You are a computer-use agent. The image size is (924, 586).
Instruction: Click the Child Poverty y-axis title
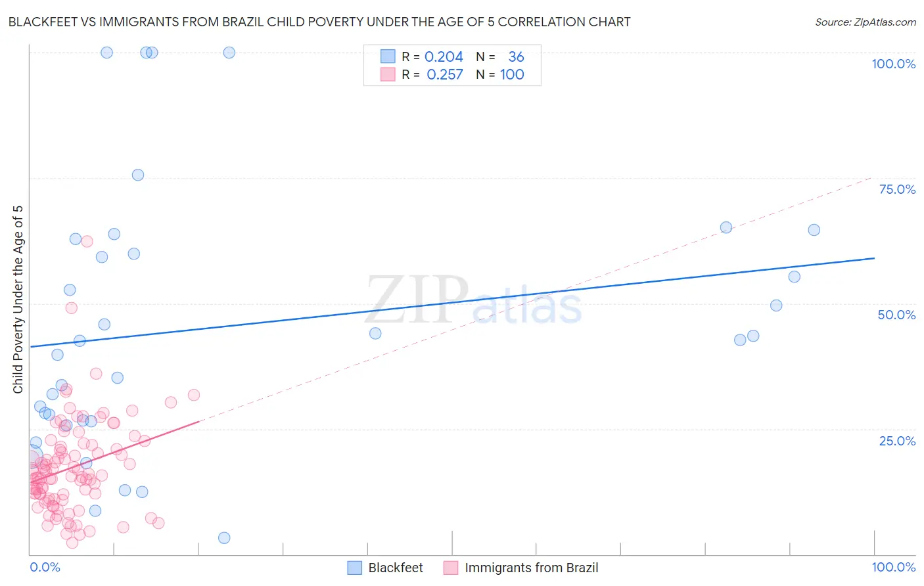click(x=18, y=300)
